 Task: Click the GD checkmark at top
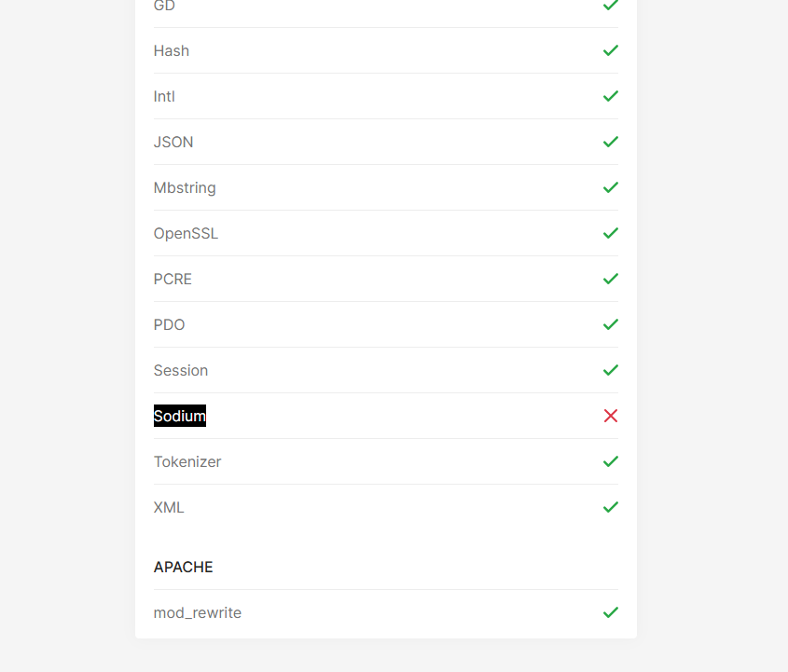pyautogui.click(x=611, y=5)
